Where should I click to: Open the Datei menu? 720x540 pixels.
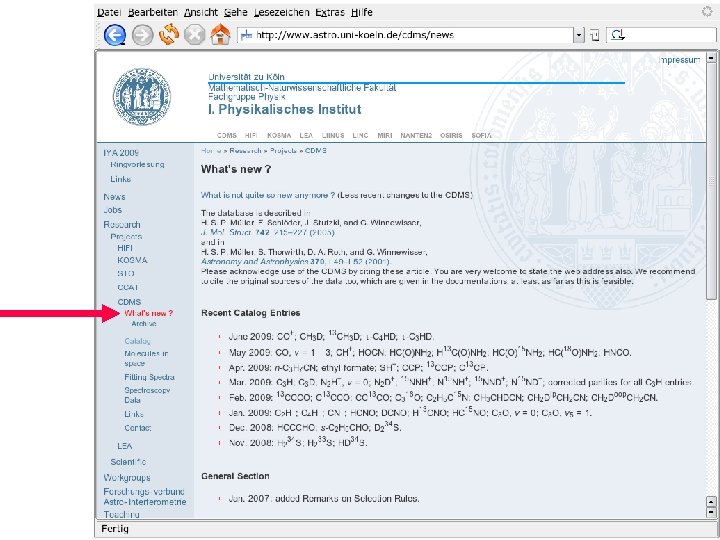109,12
